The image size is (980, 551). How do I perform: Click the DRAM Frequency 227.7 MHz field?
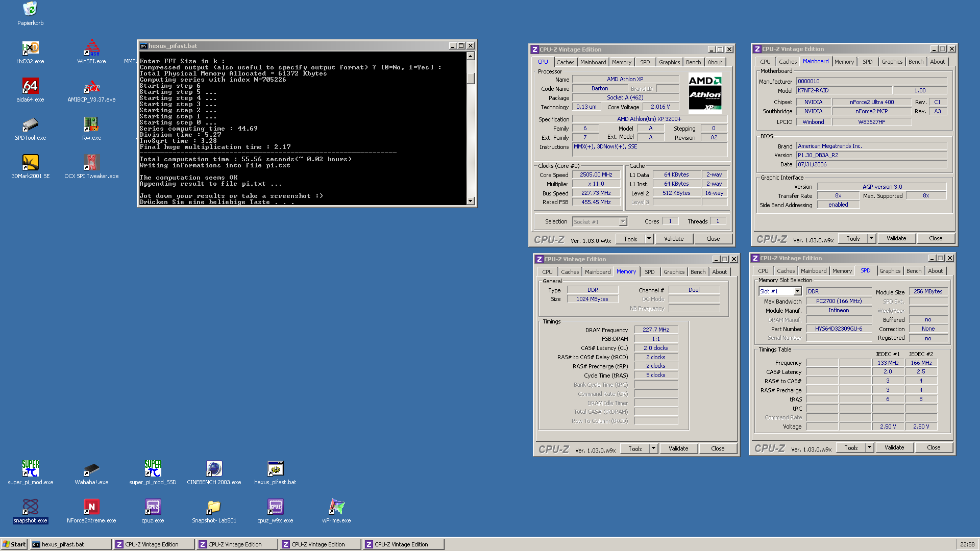(656, 330)
